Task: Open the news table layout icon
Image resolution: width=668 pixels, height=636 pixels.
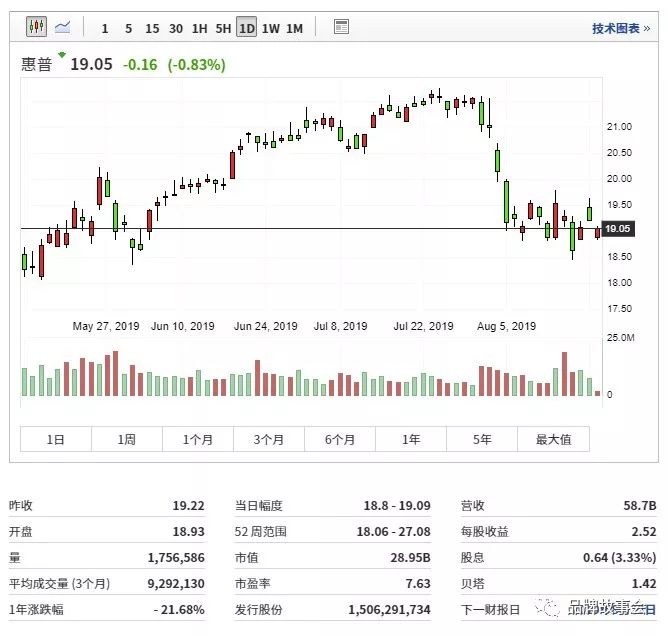Action: [341, 27]
